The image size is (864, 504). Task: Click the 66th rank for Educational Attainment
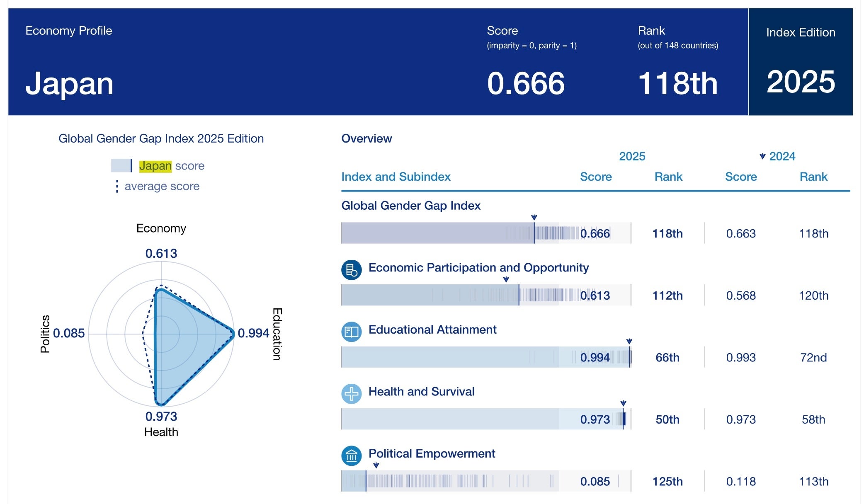[667, 357]
